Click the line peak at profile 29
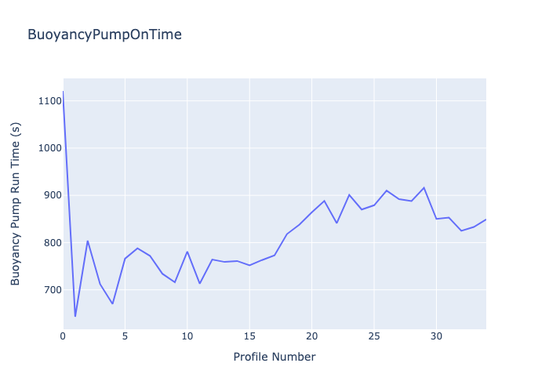549x392 pixels. 424,187
